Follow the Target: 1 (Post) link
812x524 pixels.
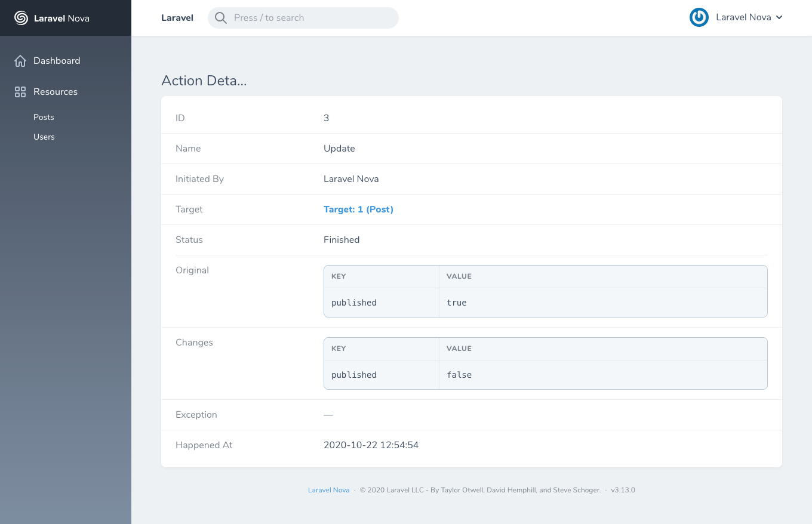pos(358,209)
